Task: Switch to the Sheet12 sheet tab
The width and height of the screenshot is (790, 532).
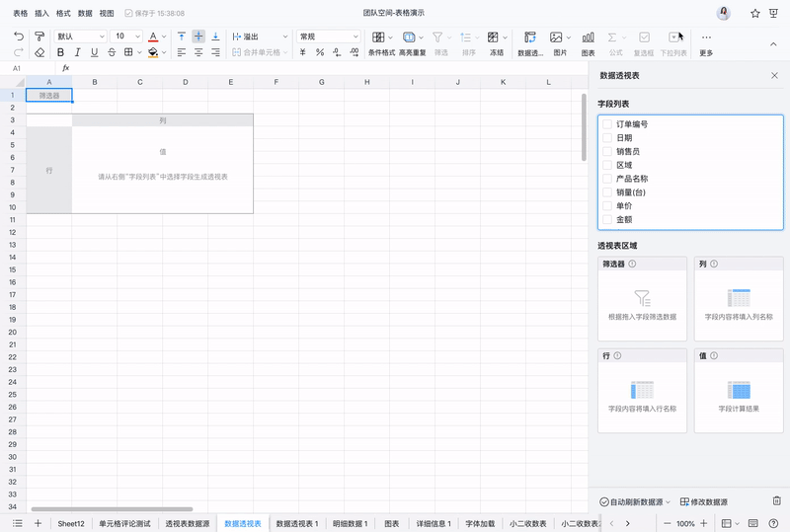Action: [71, 523]
